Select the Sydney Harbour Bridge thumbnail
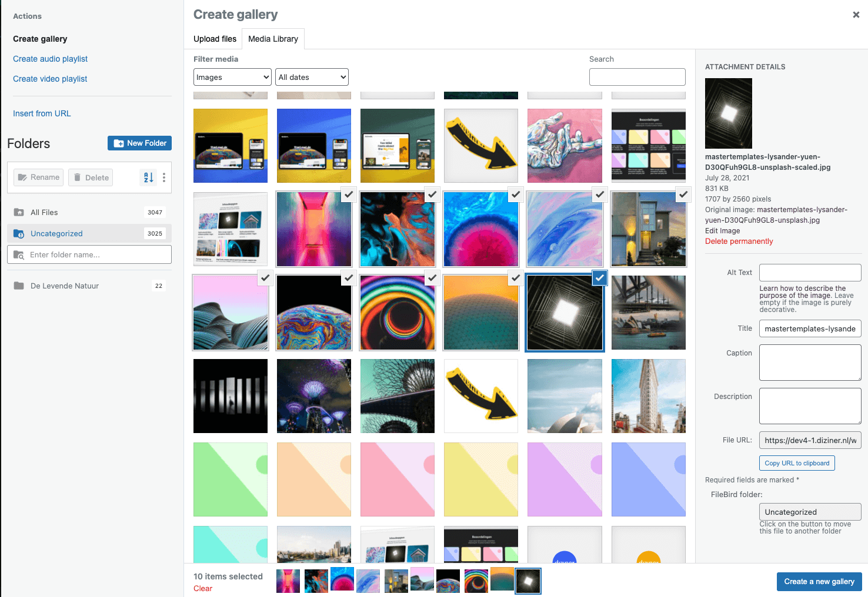Viewport: 868px width, 597px height. [x=648, y=313]
